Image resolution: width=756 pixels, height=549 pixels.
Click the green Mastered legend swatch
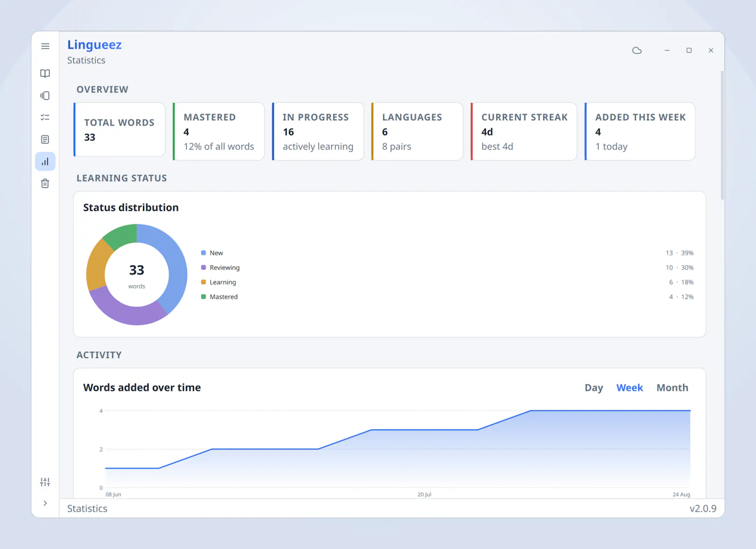(x=204, y=297)
